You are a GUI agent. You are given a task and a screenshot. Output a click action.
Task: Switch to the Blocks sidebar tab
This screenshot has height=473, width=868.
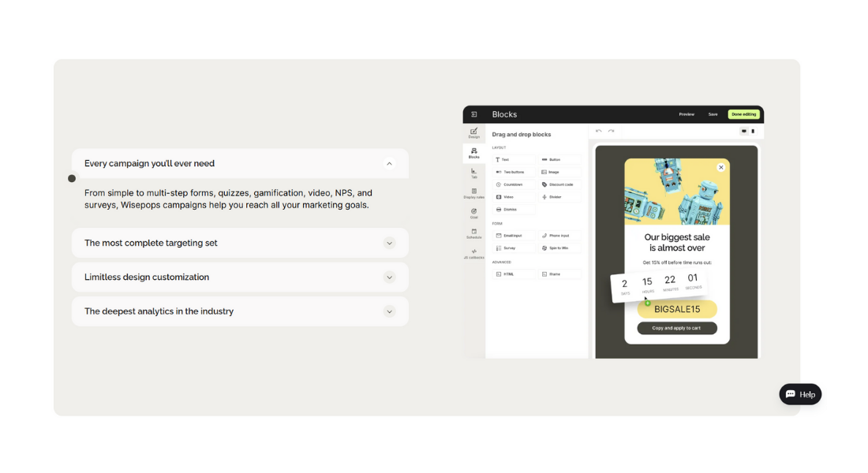[473, 152]
